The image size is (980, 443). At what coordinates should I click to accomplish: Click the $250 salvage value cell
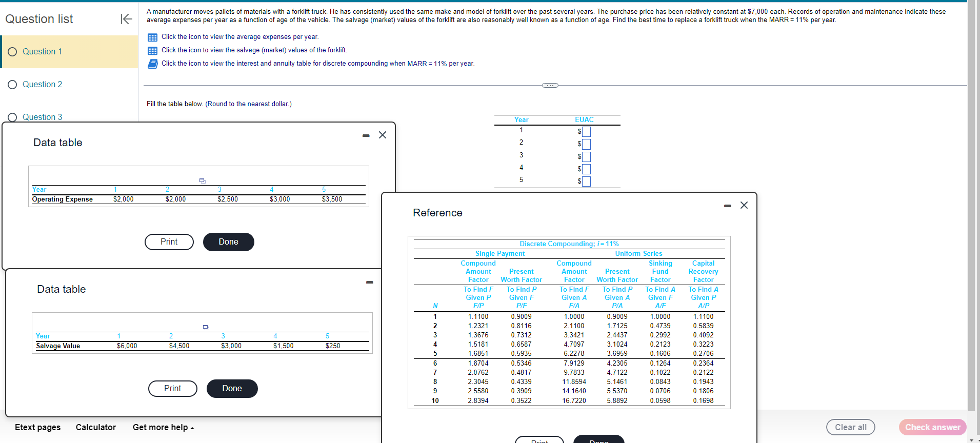[333, 346]
